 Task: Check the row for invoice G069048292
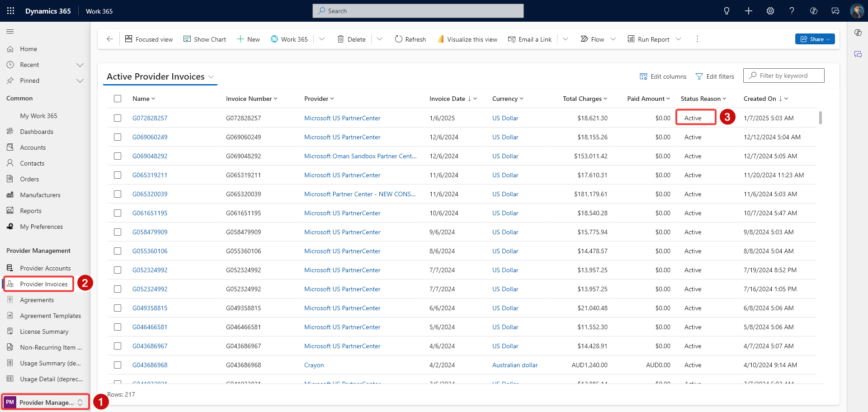click(118, 156)
